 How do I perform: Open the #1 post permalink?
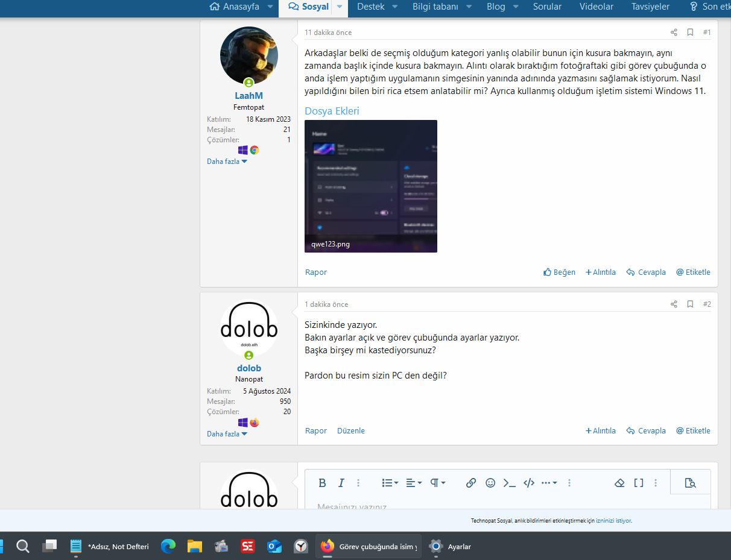[x=707, y=33]
